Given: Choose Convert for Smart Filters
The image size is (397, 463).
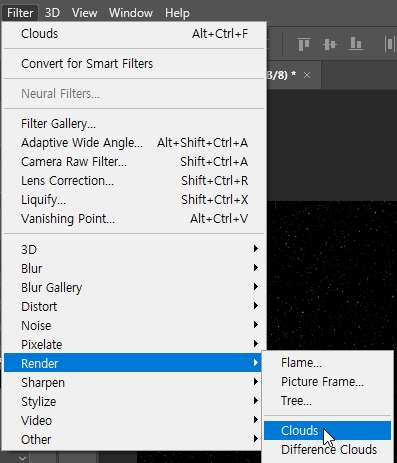Looking at the screenshot, I should [x=134, y=64].
